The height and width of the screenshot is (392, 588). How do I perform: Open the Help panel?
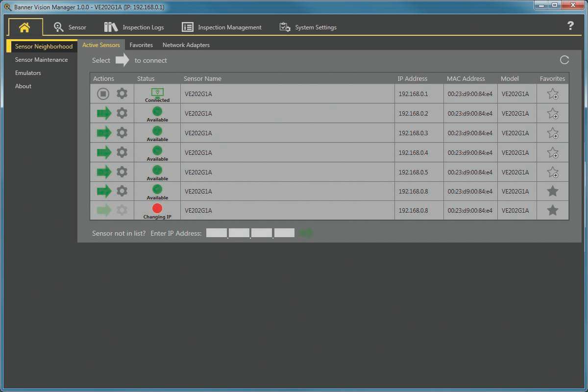[x=571, y=26]
